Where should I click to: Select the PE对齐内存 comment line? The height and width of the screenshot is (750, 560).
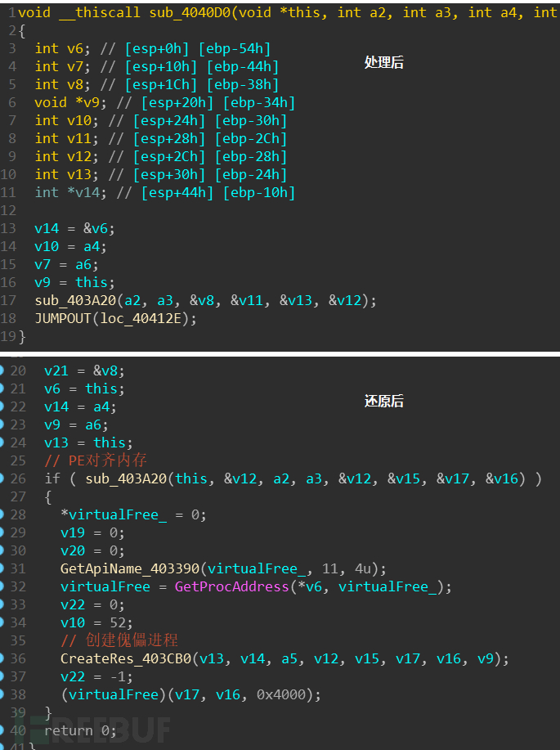[96, 460]
